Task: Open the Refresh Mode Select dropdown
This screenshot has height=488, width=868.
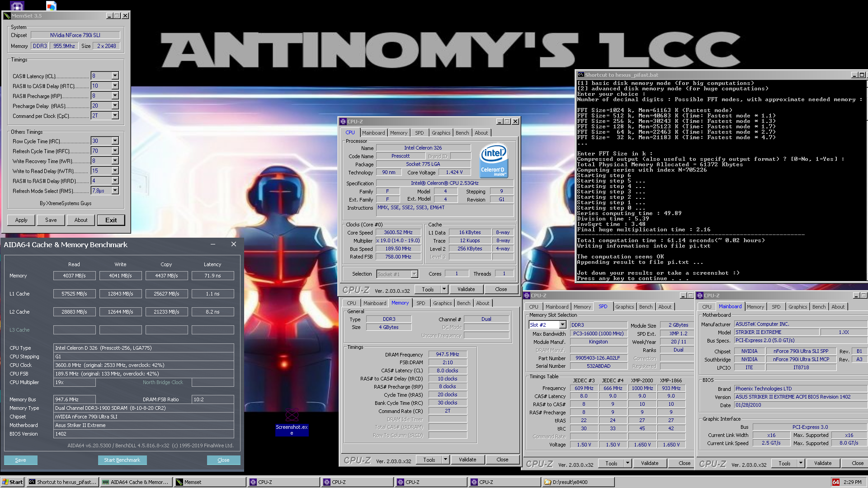Action: click(115, 191)
